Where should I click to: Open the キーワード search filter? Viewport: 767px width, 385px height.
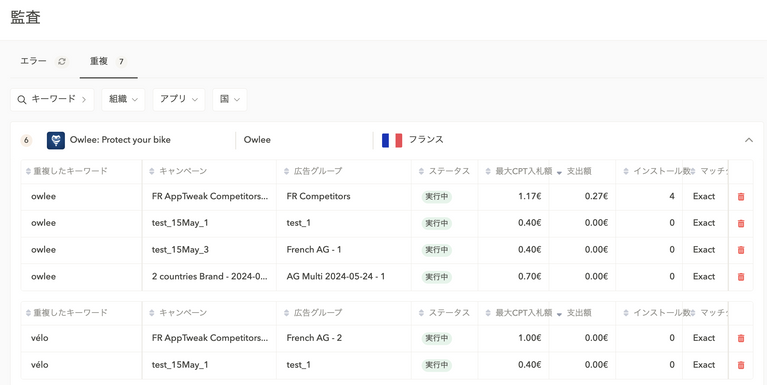coord(52,99)
